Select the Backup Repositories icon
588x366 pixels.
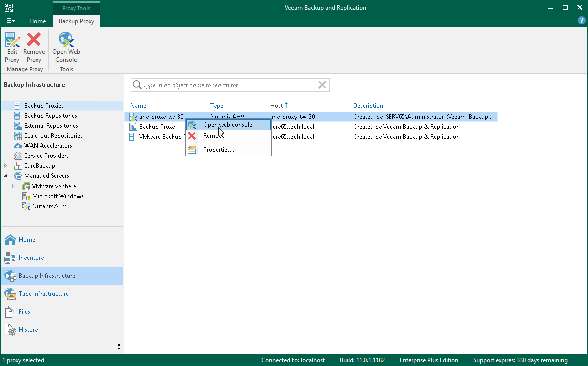click(x=17, y=116)
